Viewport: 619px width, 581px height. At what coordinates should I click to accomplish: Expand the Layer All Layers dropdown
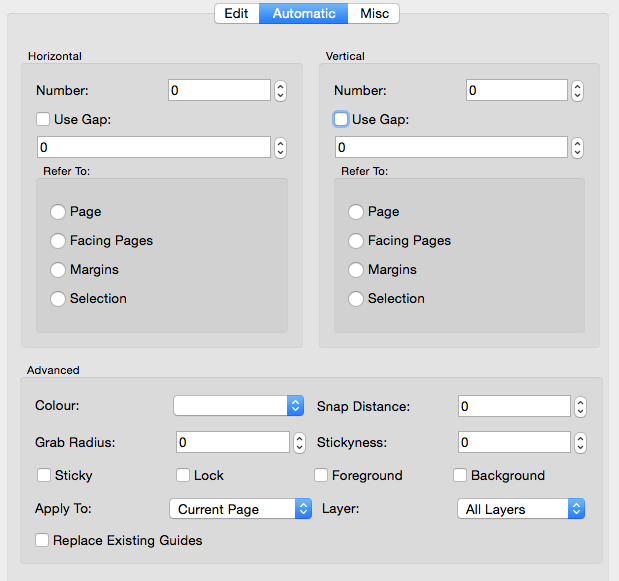click(x=520, y=509)
